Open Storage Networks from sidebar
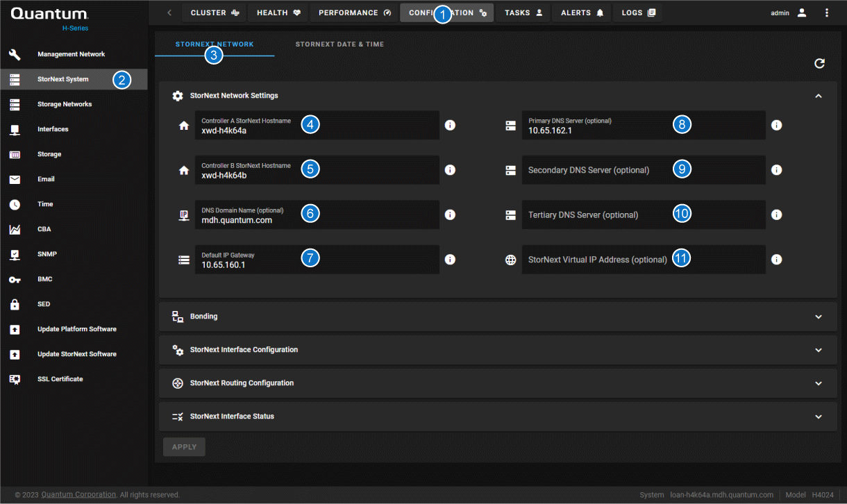847x504 pixels. coord(74,104)
